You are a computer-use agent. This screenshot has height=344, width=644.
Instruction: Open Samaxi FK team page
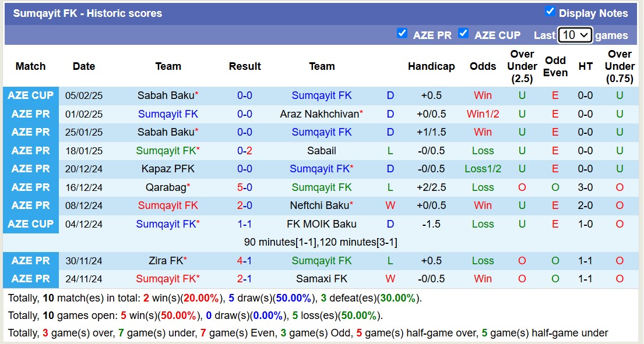pyautogui.click(x=322, y=279)
